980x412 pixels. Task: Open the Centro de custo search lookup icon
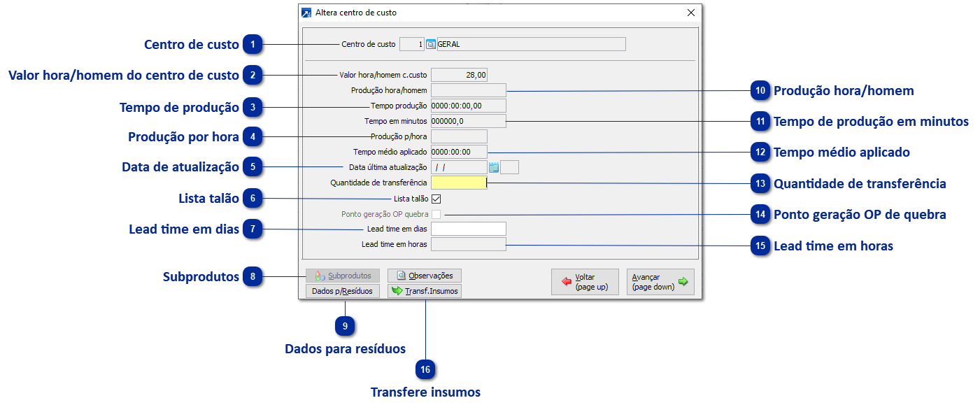[x=431, y=44]
